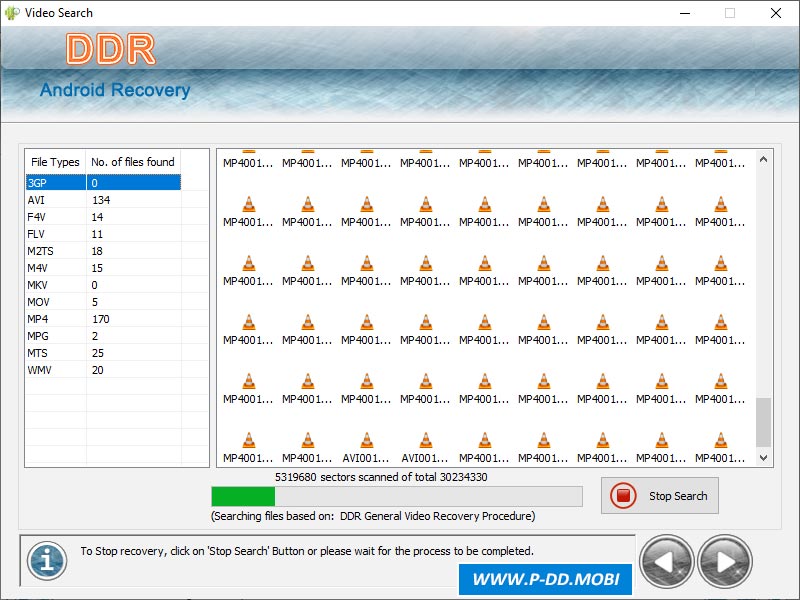Click the No. of files found column header

click(133, 161)
